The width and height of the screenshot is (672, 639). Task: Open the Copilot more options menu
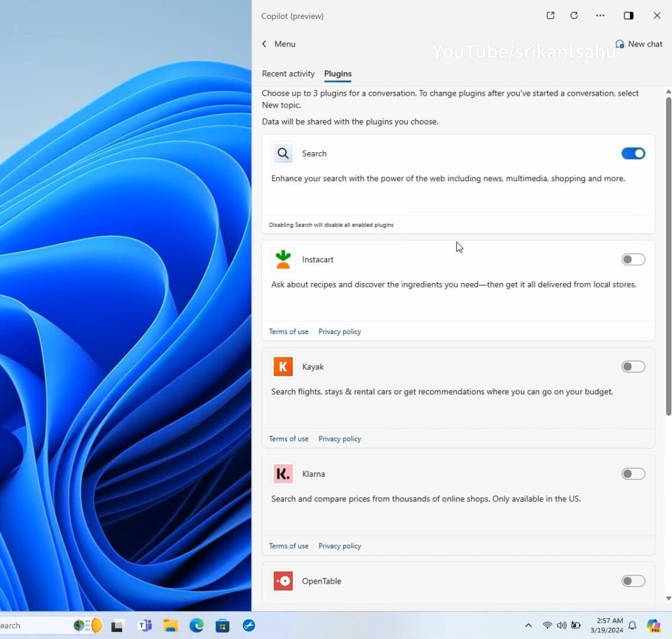(x=600, y=15)
